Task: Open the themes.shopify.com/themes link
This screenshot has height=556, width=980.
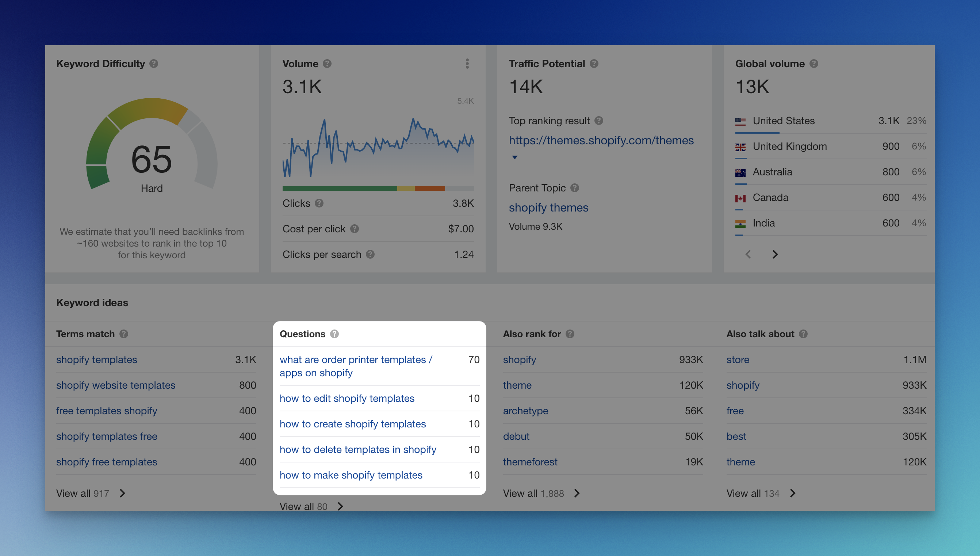Action: pos(601,141)
